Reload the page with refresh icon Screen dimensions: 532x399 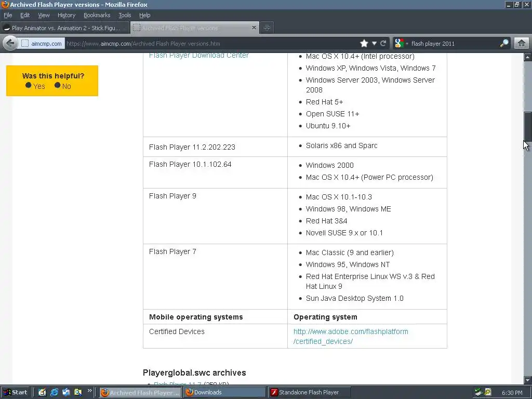383,44
